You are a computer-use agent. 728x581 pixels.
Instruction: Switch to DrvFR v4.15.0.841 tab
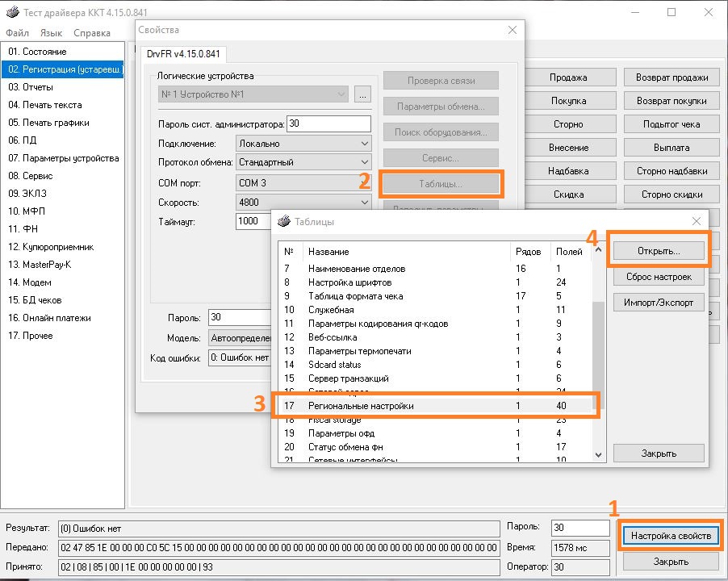pyautogui.click(x=185, y=54)
